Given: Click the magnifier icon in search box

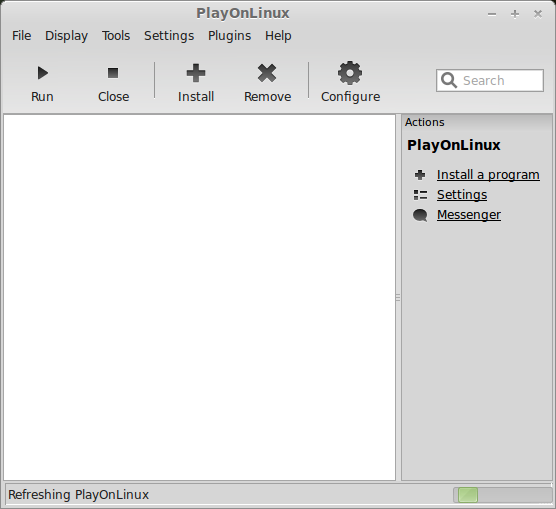Looking at the screenshot, I should pos(449,81).
